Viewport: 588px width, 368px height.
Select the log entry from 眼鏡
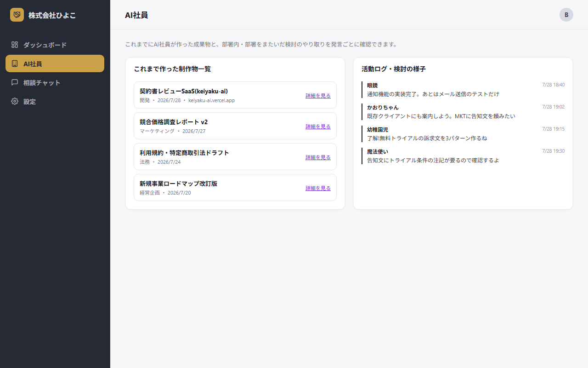pyautogui.click(x=463, y=90)
